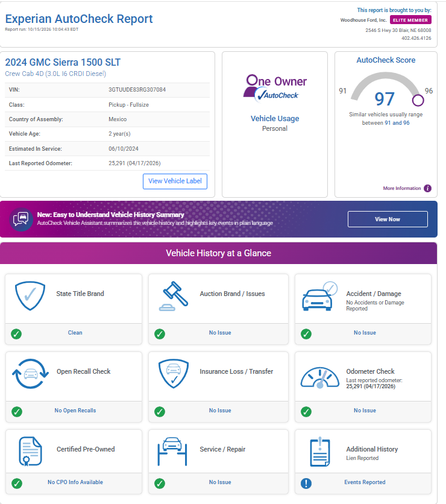
Task: Click No Issue under Odometer Check
Action: tap(365, 411)
